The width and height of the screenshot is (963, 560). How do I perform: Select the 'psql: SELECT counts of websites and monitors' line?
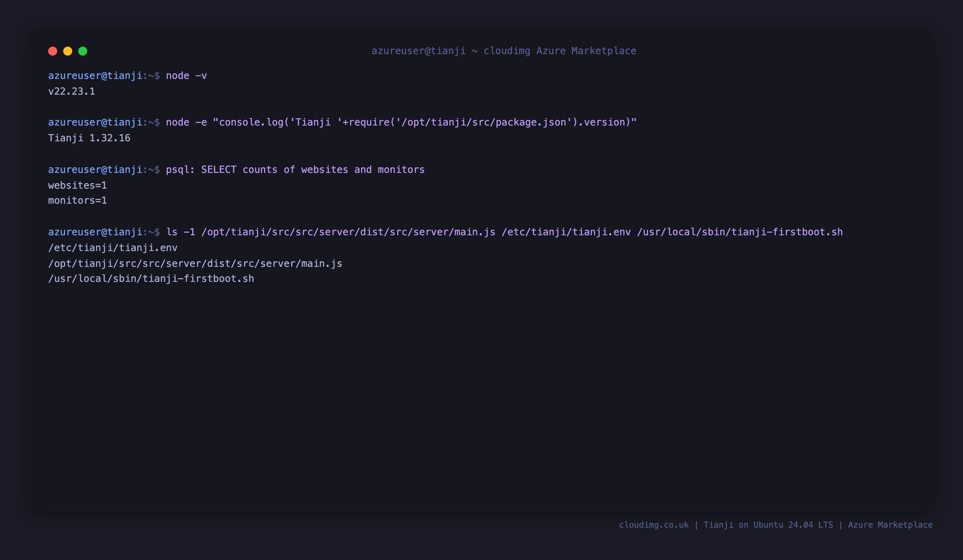click(236, 170)
